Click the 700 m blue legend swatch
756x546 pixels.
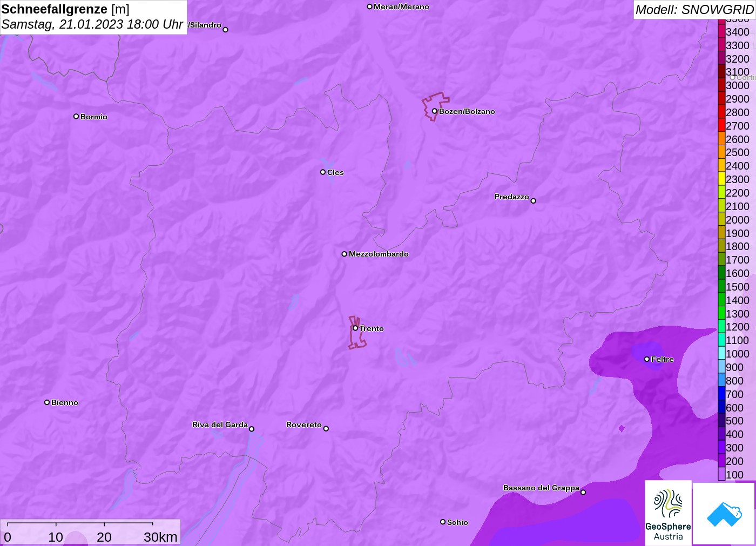click(x=721, y=394)
